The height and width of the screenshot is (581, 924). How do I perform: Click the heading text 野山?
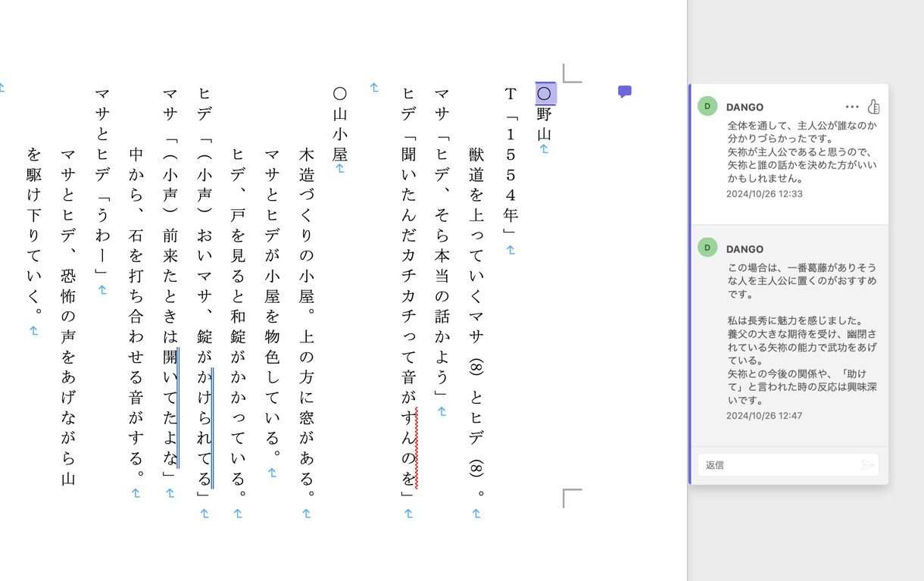[544, 125]
